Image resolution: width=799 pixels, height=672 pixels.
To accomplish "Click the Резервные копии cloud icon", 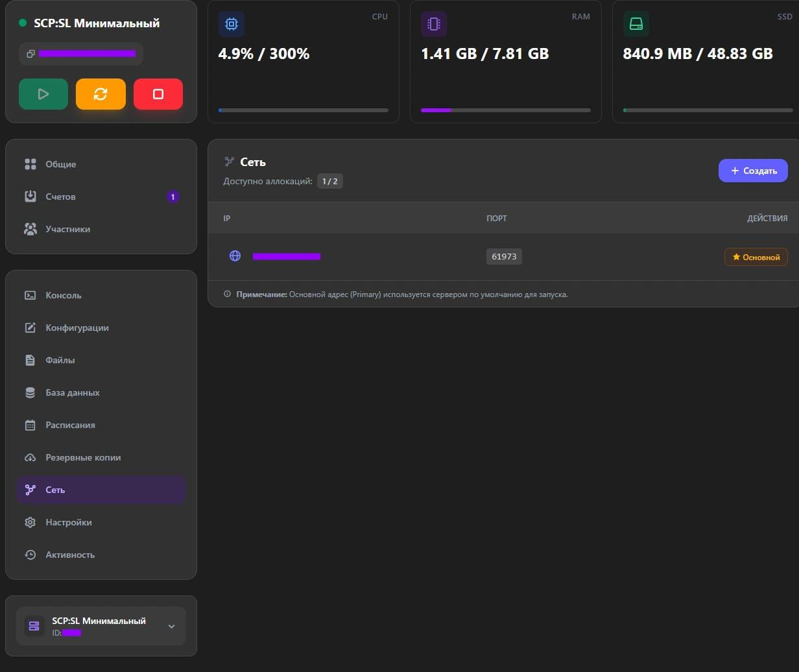I will (30, 457).
